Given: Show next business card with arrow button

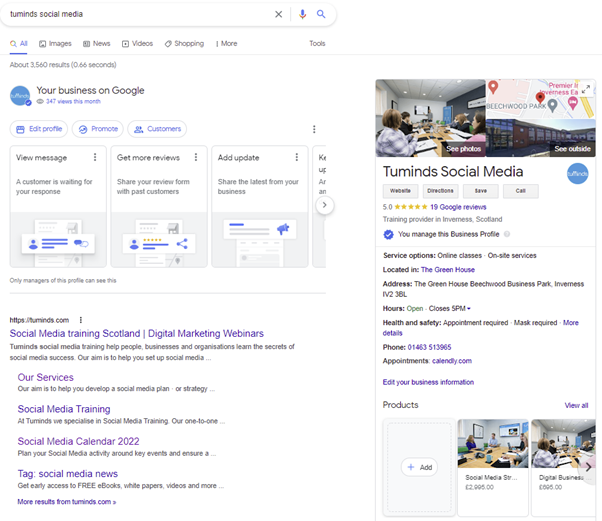Looking at the screenshot, I should coord(325,205).
